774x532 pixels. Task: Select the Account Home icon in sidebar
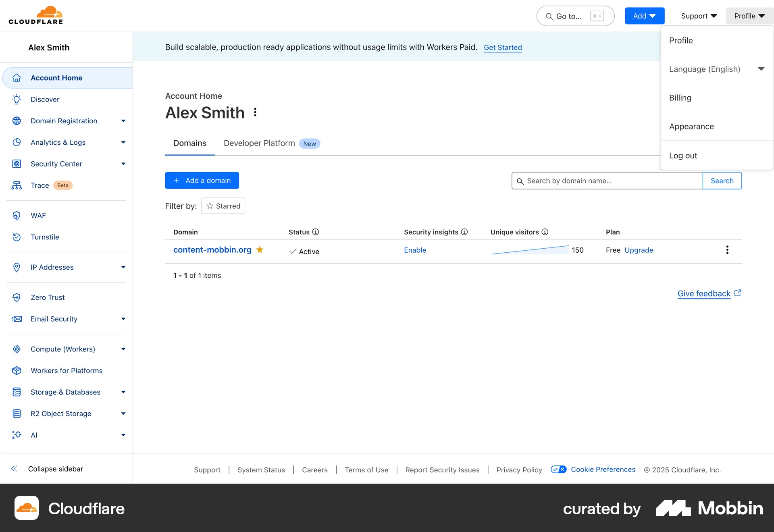(17, 77)
